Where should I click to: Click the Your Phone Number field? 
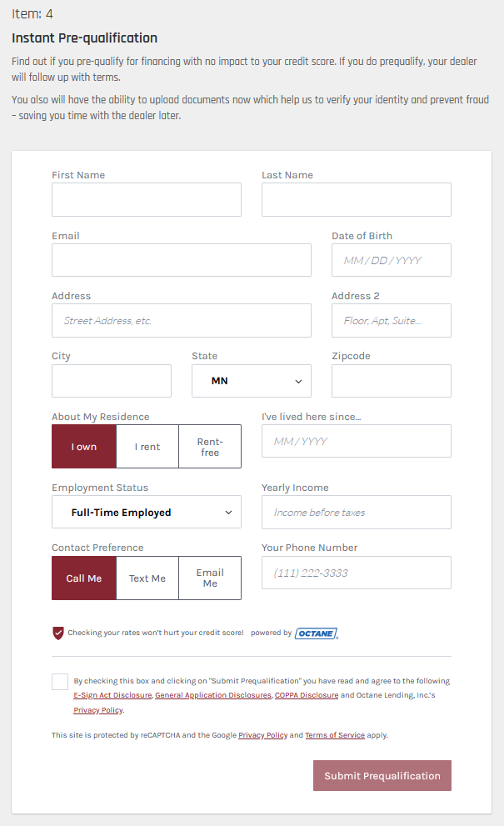point(357,573)
